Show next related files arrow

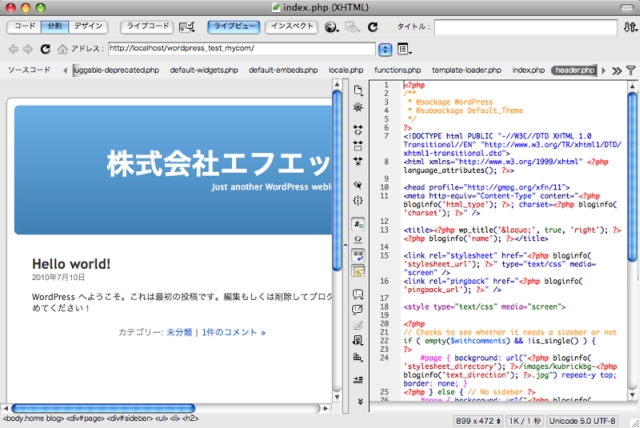pos(604,71)
